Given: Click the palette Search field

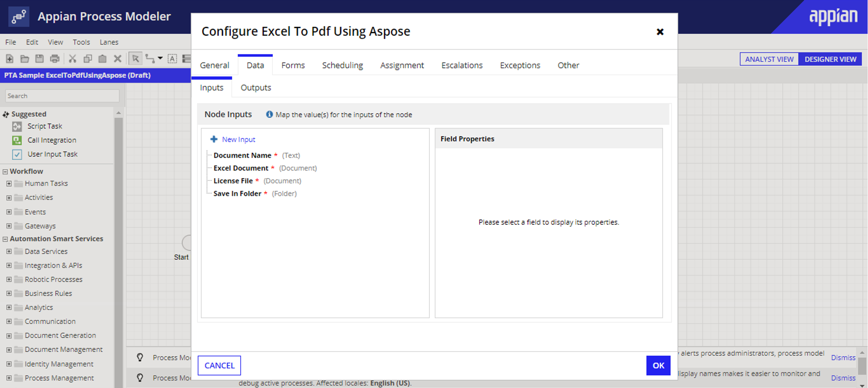Looking at the screenshot, I should point(62,96).
